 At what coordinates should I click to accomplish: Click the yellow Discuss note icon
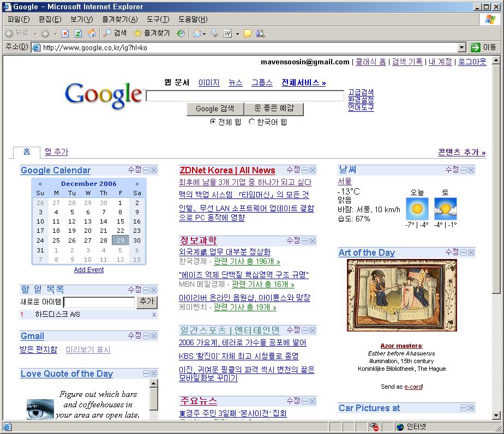coord(248,33)
